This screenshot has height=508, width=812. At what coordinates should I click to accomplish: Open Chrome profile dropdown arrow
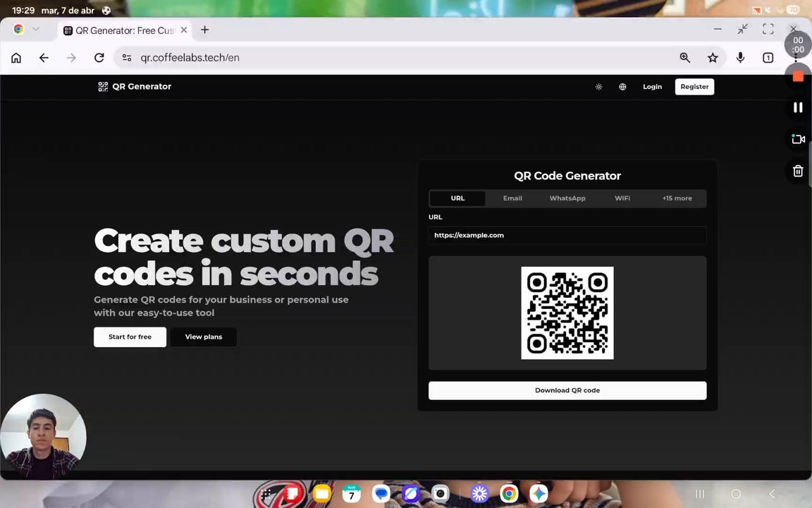36,29
